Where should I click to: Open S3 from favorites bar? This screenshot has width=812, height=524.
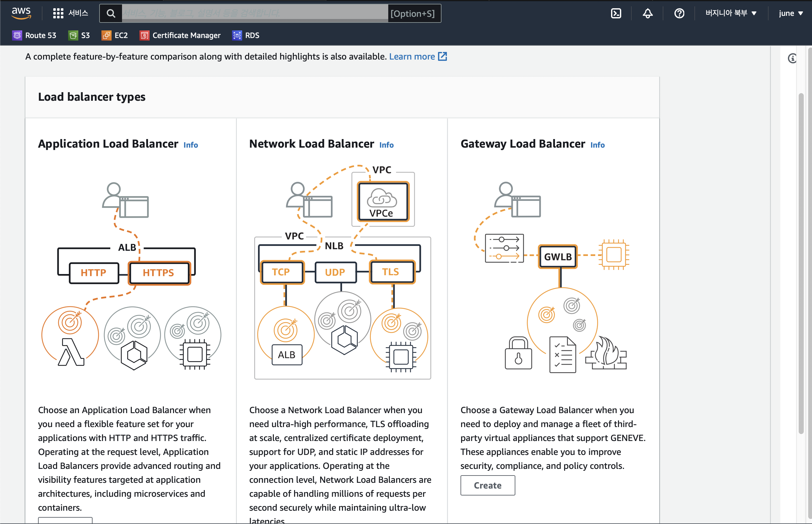(x=79, y=35)
